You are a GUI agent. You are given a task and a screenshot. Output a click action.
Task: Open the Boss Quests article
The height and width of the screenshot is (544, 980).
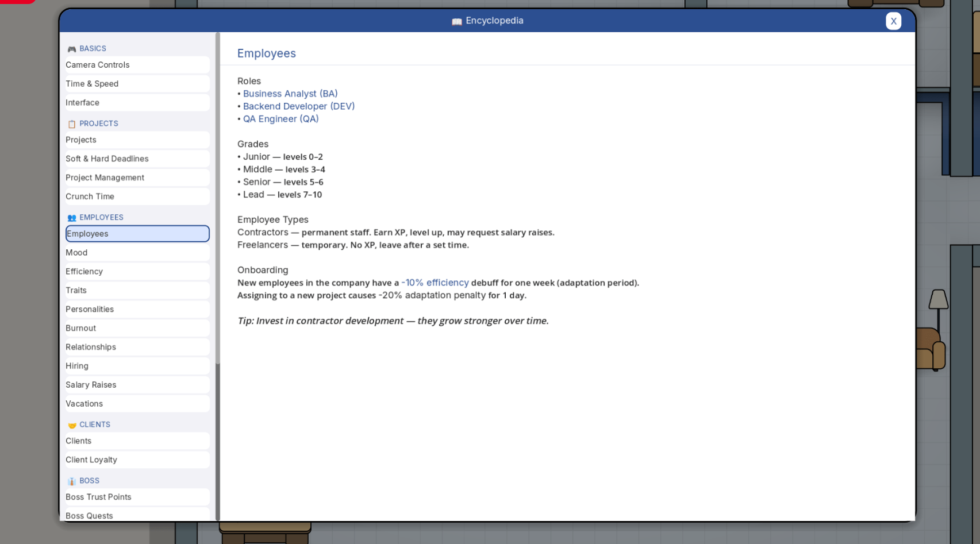pyautogui.click(x=137, y=515)
